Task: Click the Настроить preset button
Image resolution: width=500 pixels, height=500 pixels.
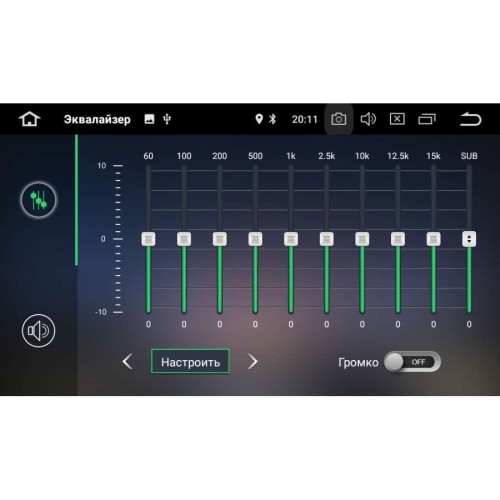Action: (190, 362)
